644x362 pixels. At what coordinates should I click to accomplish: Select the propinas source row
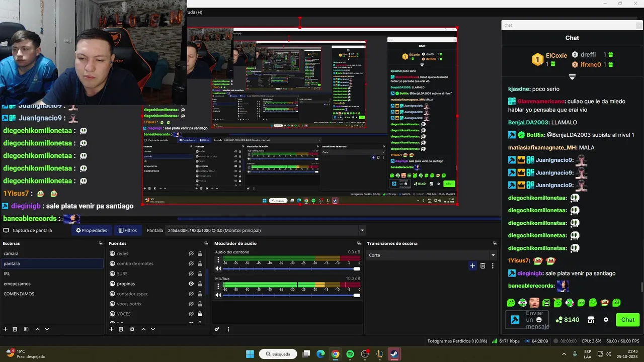pos(156,284)
